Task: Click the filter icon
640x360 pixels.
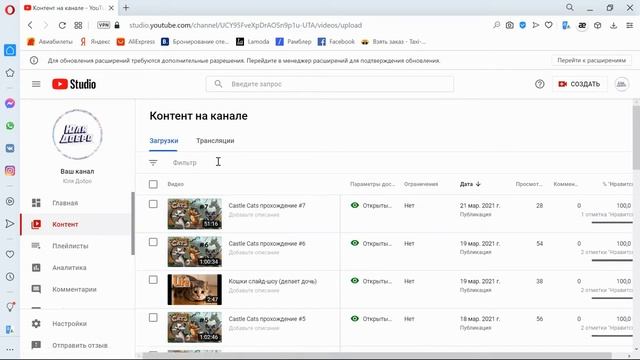Action: (x=153, y=163)
